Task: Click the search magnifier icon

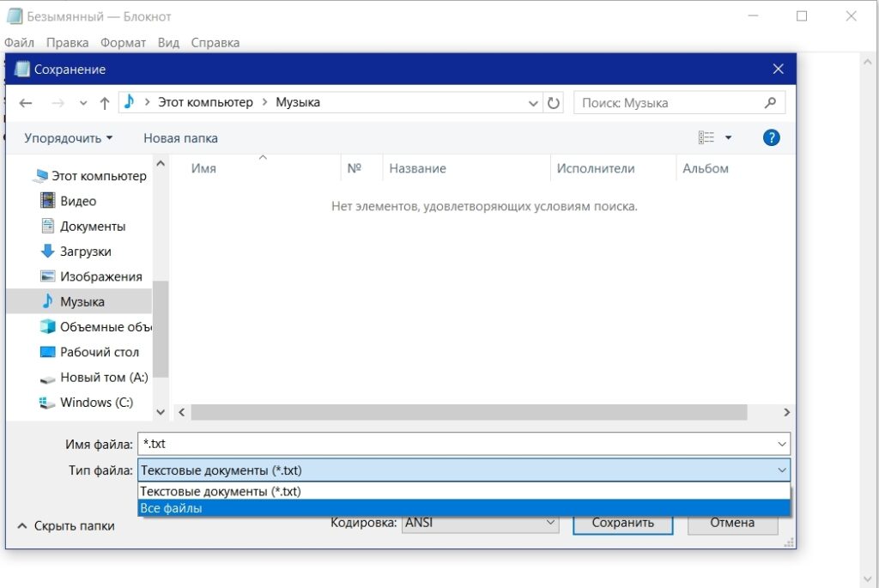Action: (x=770, y=102)
